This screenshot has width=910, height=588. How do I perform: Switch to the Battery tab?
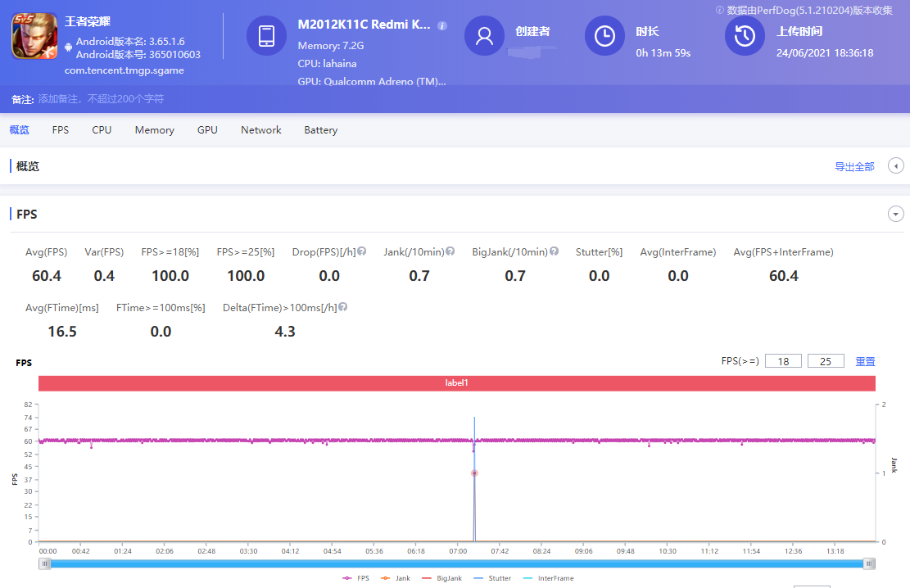[320, 130]
